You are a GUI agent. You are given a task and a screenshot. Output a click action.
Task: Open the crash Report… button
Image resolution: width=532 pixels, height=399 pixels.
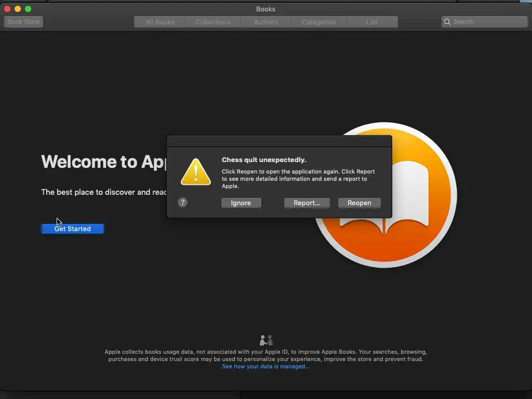tap(307, 203)
